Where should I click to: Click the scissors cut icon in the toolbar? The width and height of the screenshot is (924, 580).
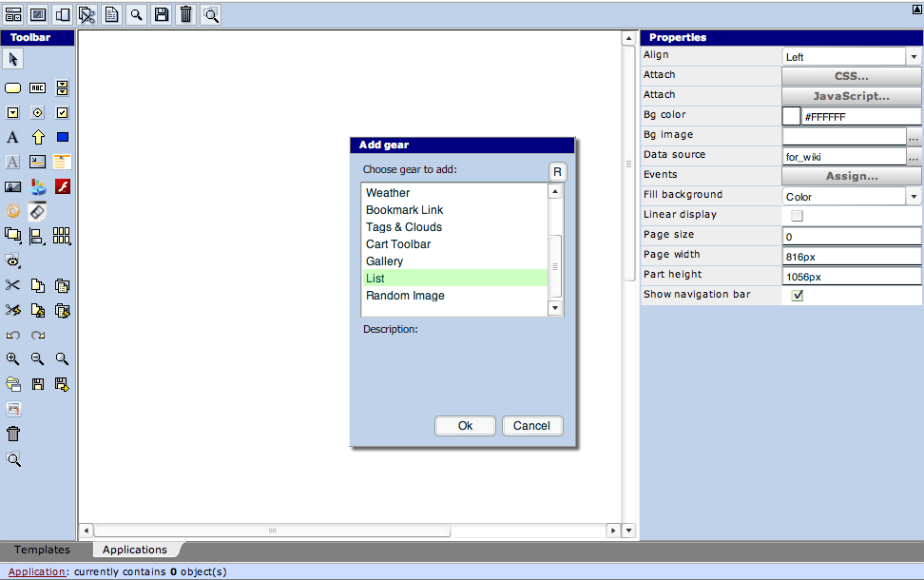click(x=13, y=285)
